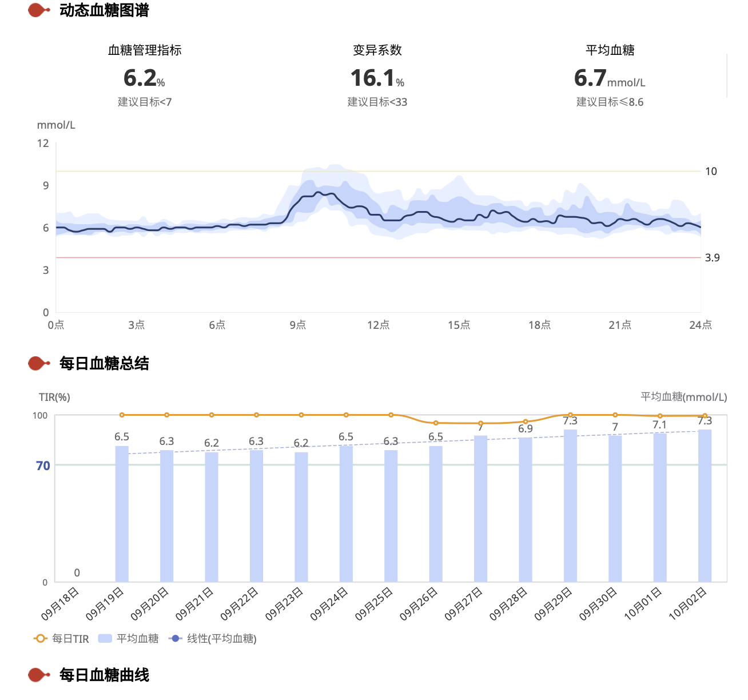Click the 0 value label above 09月18日
The width and height of the screenshot is (748, 700).
click(x=77, y=572)
